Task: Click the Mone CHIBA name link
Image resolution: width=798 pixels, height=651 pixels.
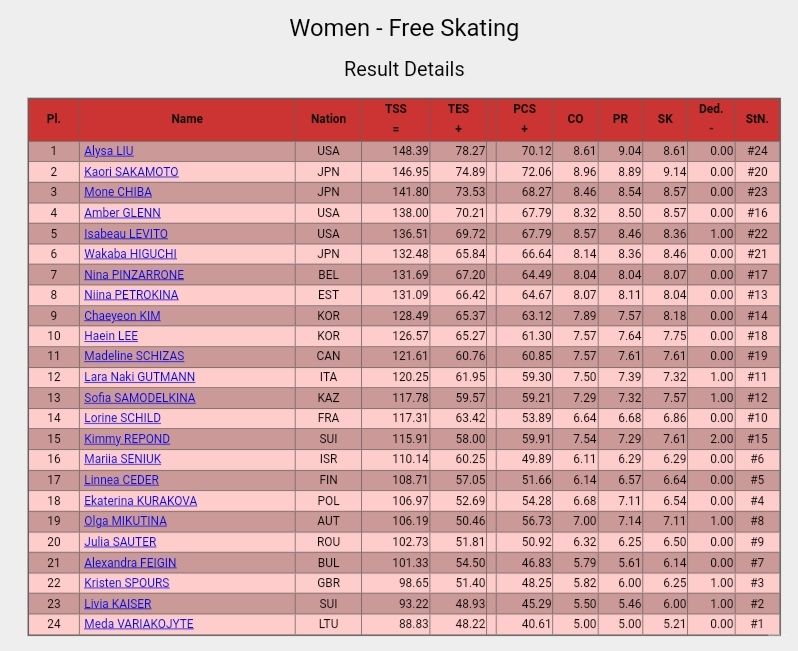Action: pos(118,192)
